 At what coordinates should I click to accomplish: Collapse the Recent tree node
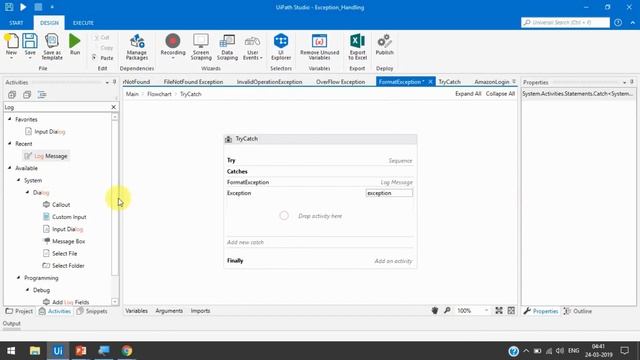[x=10, y=144]
